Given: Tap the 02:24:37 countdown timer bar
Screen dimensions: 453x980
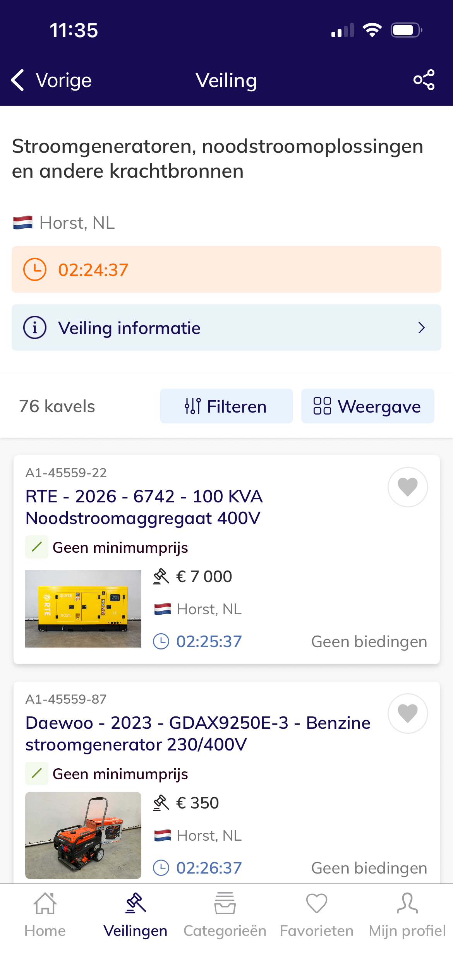Looking at the screenshot, I should [226, 269].
